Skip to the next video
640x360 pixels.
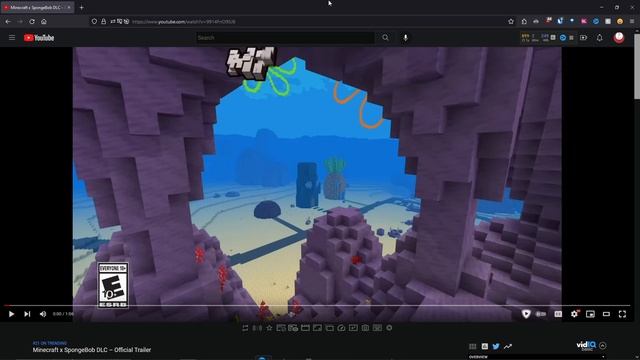pos(27,314)
